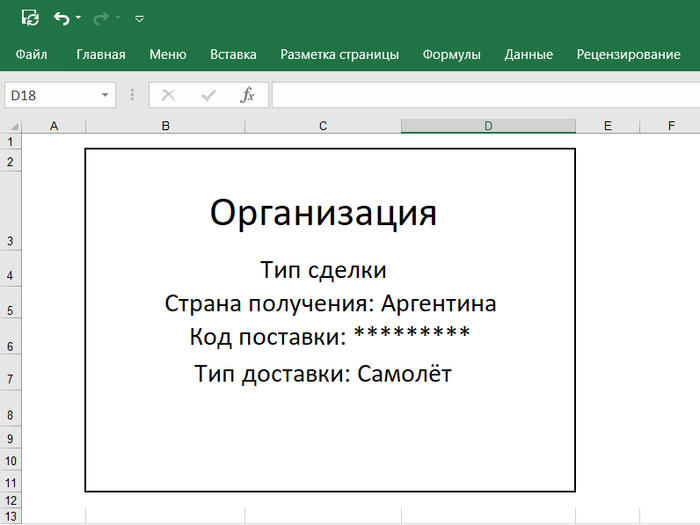700x525 pixels.
Task: Click the Save icon in Quick Access Toolbar
Action: point(30,18)
